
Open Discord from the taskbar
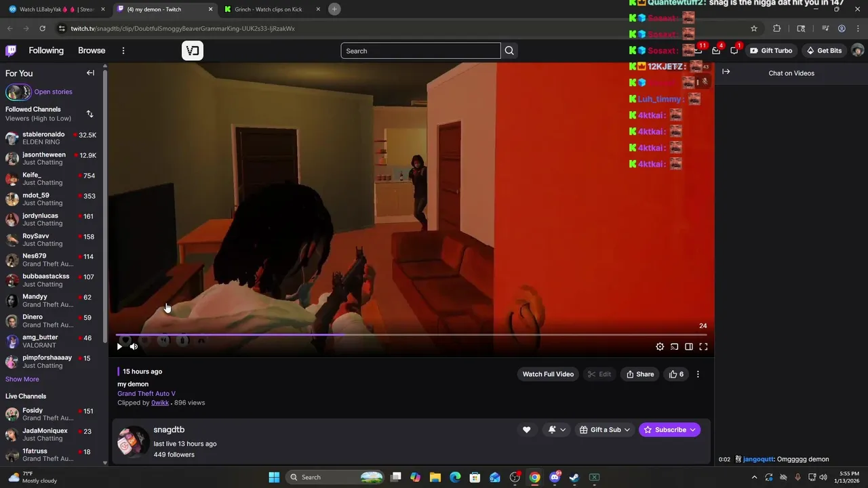555,477
